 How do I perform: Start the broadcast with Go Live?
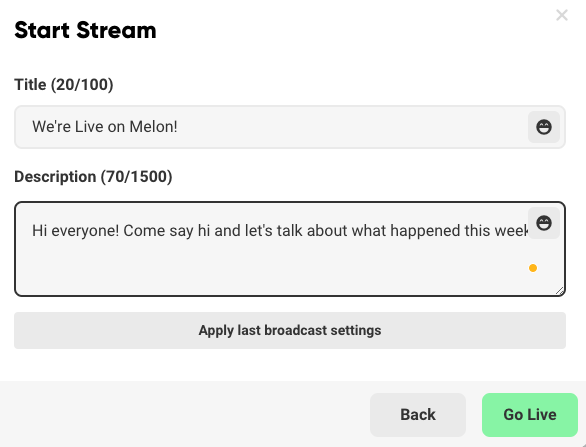click(530, 414)
